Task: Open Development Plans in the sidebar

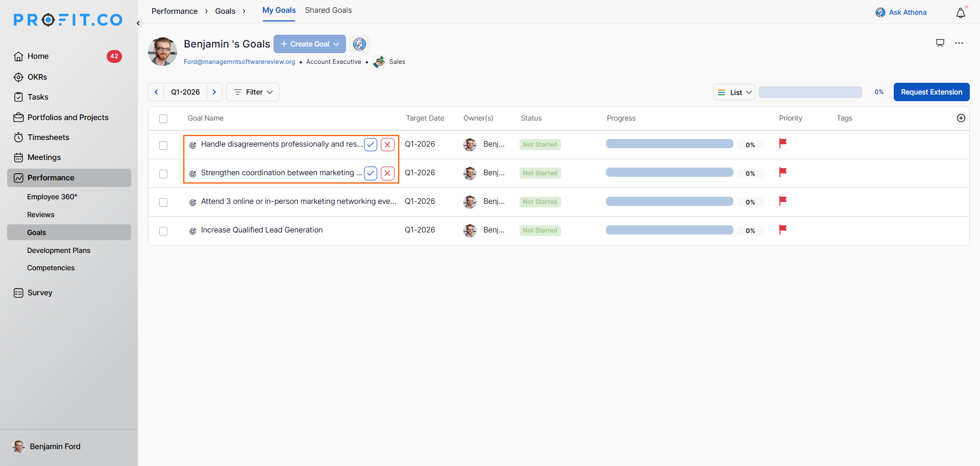Action: [59, 250]
